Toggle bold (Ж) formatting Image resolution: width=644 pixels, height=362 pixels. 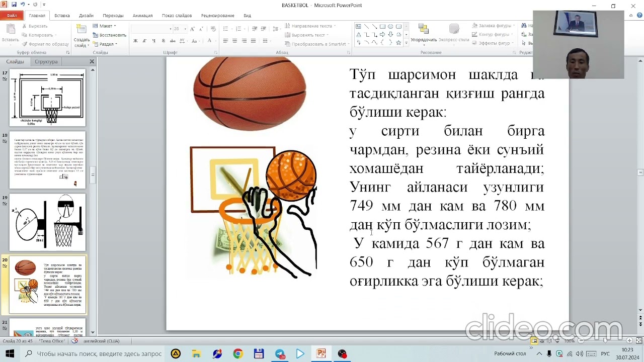point(135,41)
